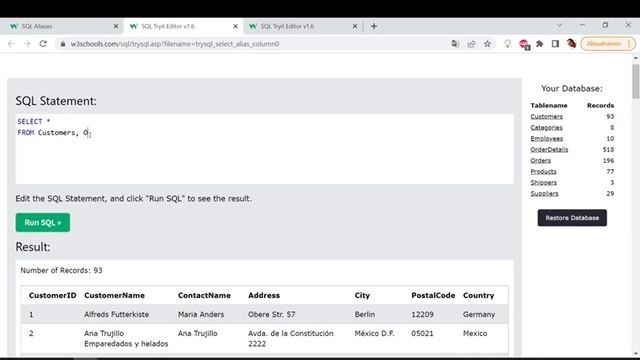This screenshot has height=360, width=640.
Task: Select the second SQL Tryit Editor tab
Action: click(184, 26)
